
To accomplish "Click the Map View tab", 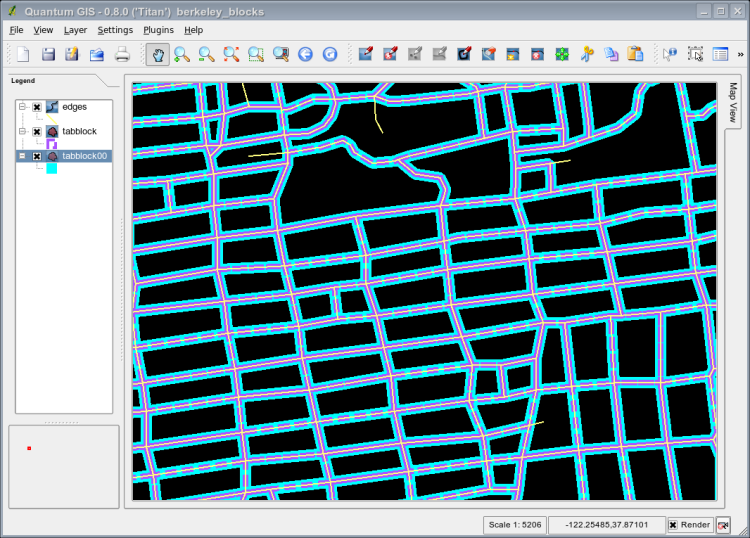I will click(733, 101).
